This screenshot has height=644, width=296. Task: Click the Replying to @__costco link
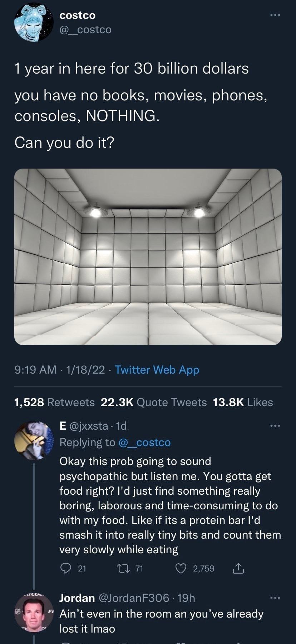[x=144, y=442]
